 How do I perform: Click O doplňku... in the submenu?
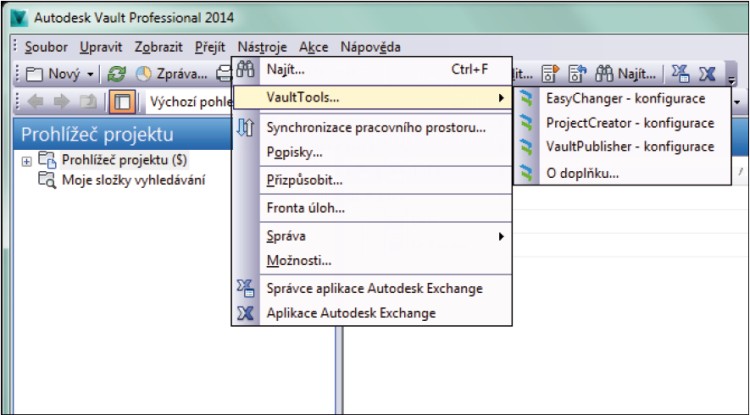582,172
